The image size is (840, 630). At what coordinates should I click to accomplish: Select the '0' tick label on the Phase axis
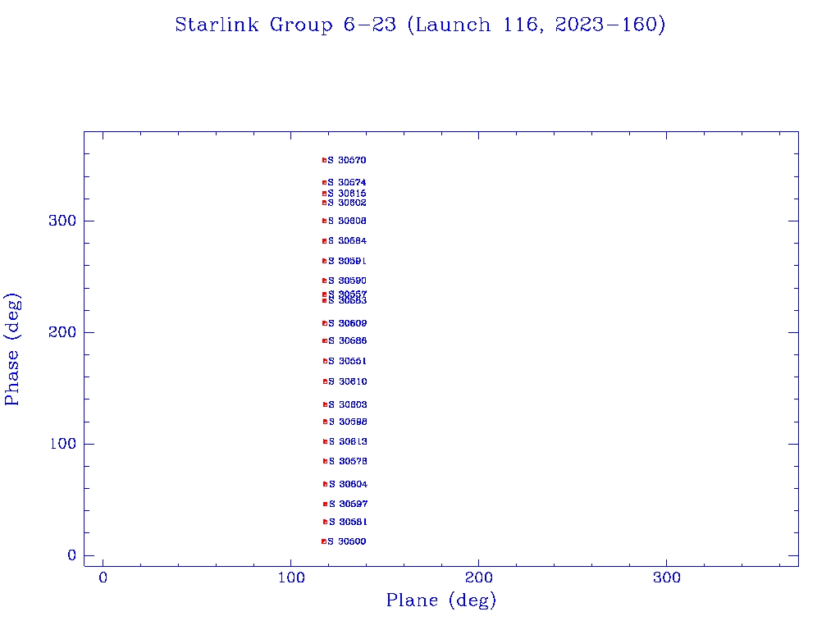point(72,555)
